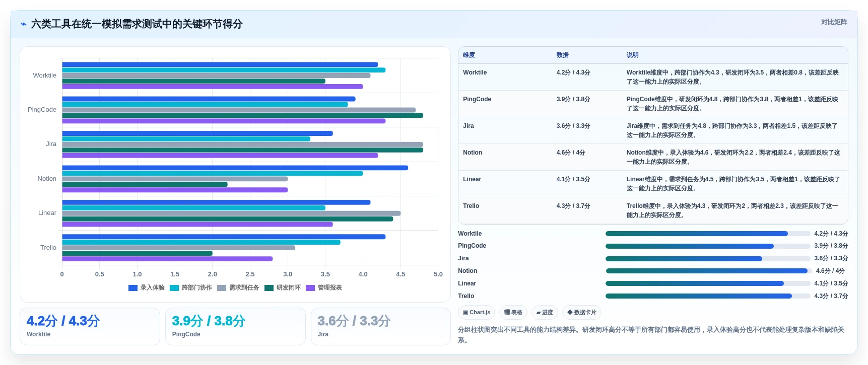The height and width of the screenshot is (365, 868).
Task: Click the cyan 跨部门协作 bar for Worktile
Action: click(x=224, y=70)
